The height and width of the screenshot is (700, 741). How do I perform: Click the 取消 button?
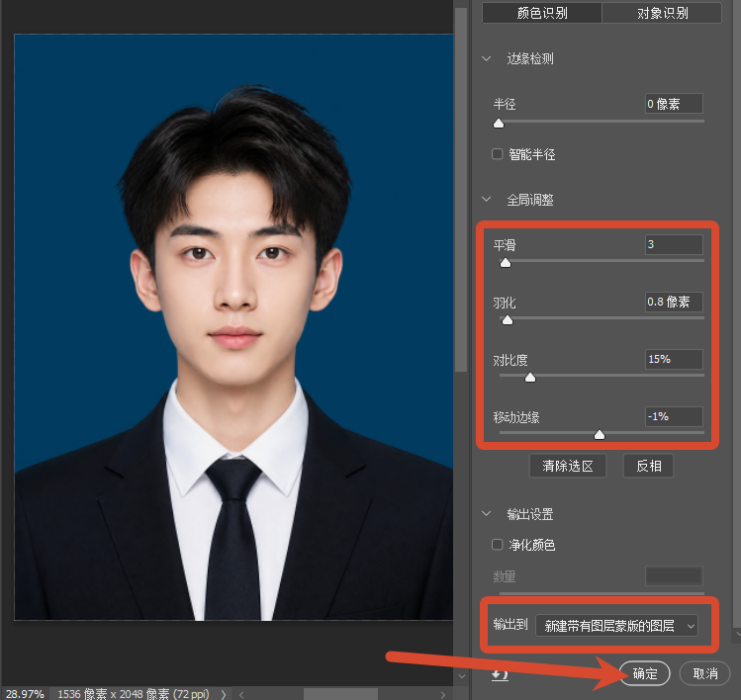pyautogui.click(x=705, y=673)
